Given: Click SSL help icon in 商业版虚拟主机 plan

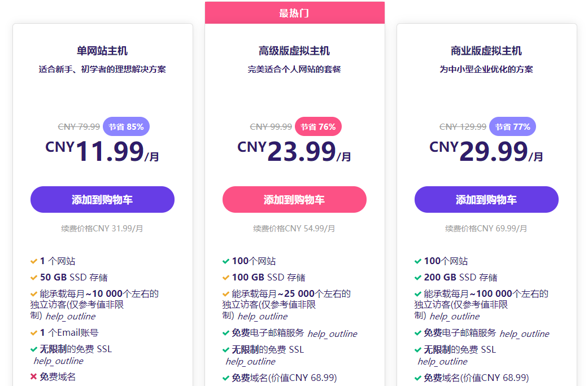Looking at the screenshot, I should (x=442, y=362).
